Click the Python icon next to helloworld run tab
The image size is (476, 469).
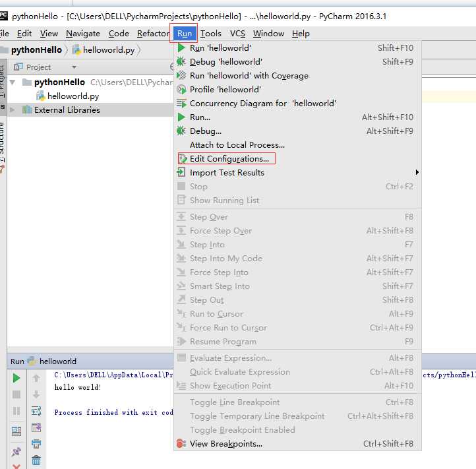pyautogui.click(x=32, y=361)
